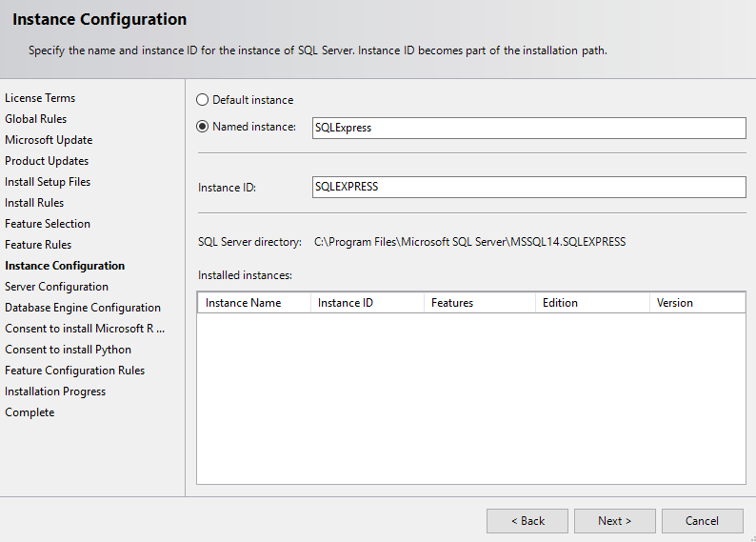This screenshot has height=542, width=756.
Task: Select Install Rules step in sidebar
Action: click(x=34, y=203)
